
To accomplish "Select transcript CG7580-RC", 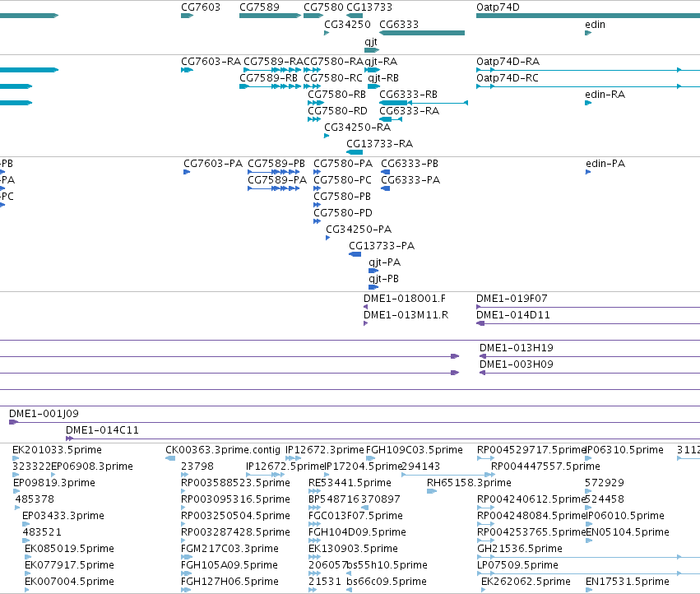I will [x=333, y=77].
